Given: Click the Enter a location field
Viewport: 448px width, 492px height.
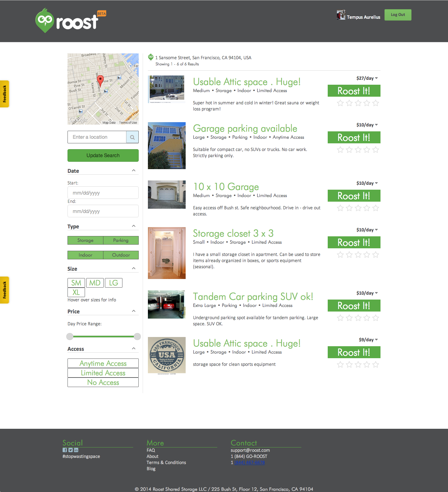Looking at the screenshot, I should pos(97,137).
